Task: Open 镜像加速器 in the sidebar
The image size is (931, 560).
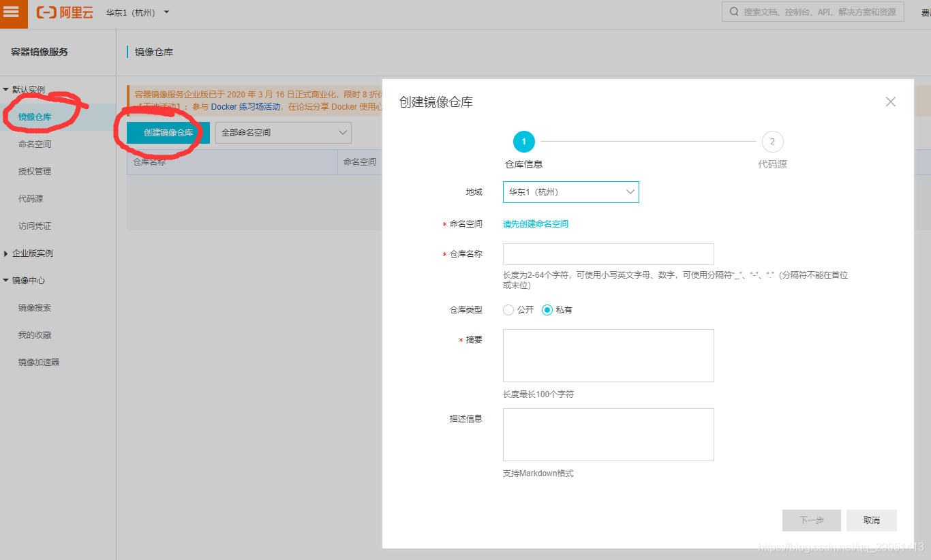Action: coord(39,362)
